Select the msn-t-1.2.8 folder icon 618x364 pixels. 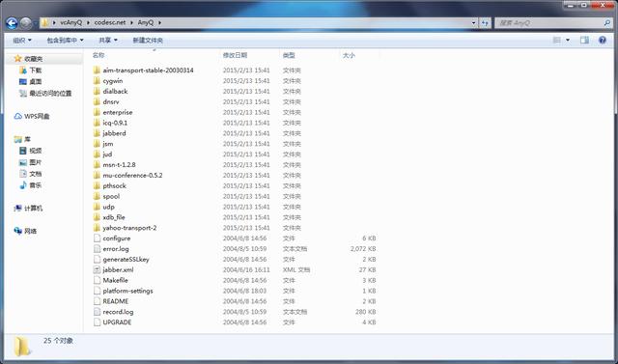(x=97, y=165)
